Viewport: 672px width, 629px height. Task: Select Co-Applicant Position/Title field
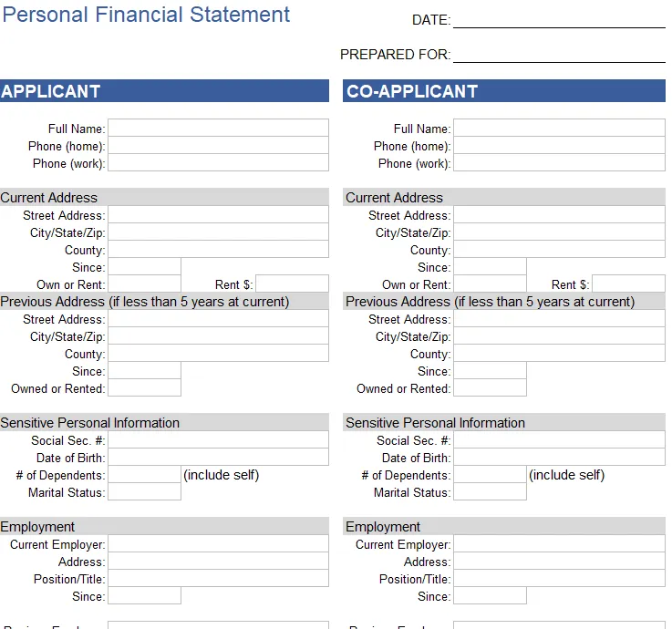559,579
